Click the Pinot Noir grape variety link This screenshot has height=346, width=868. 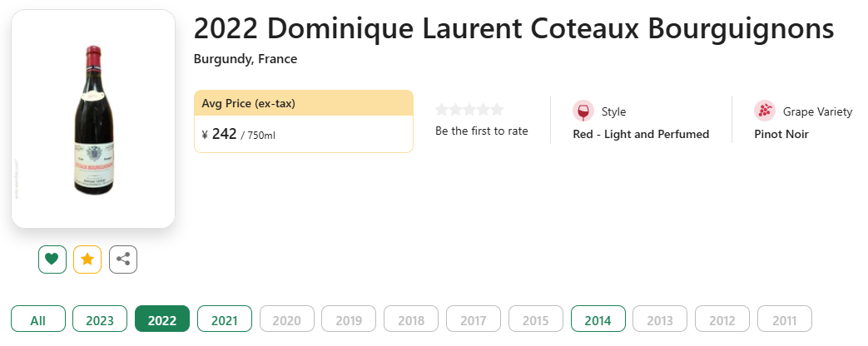click(781, 134)
